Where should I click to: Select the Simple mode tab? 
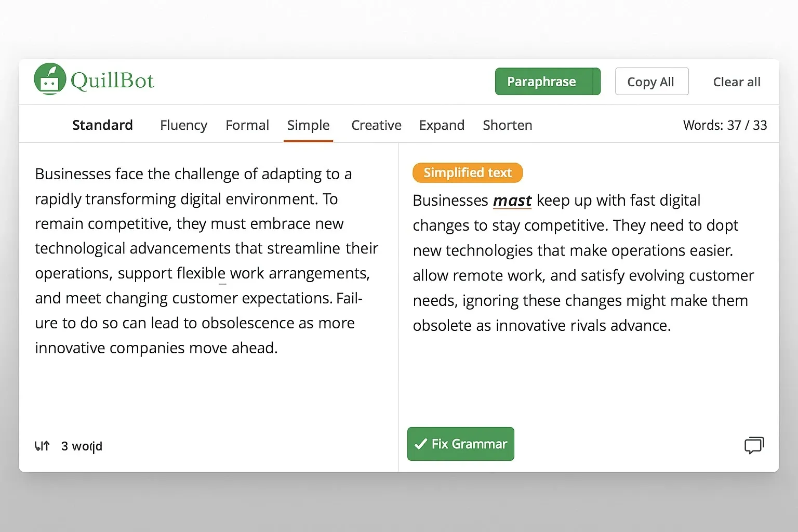click(308, 125)
